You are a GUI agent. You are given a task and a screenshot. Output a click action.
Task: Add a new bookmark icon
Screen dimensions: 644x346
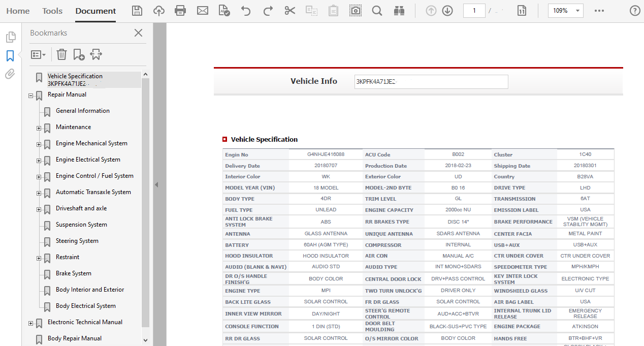(x=79, y=54)
